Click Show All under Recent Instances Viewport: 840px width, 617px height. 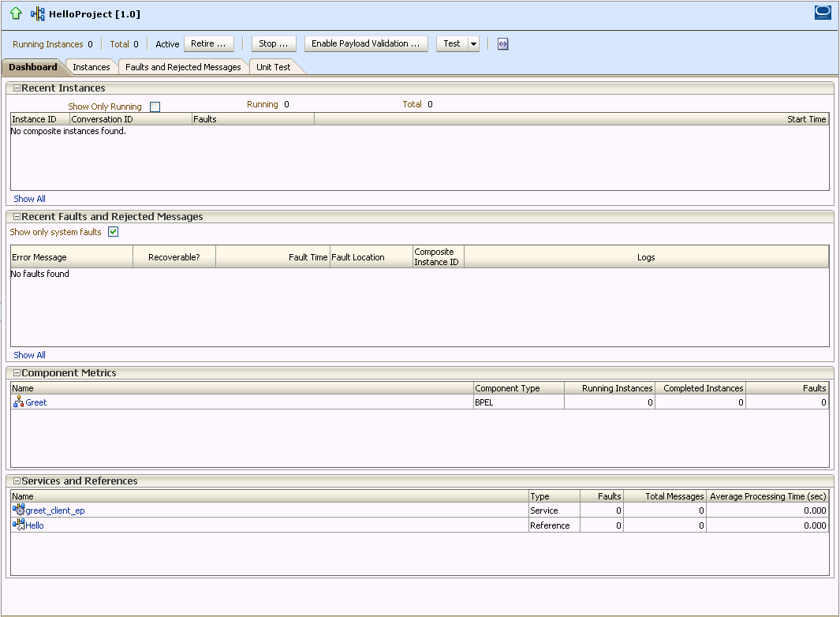click(x=29, y=199)
